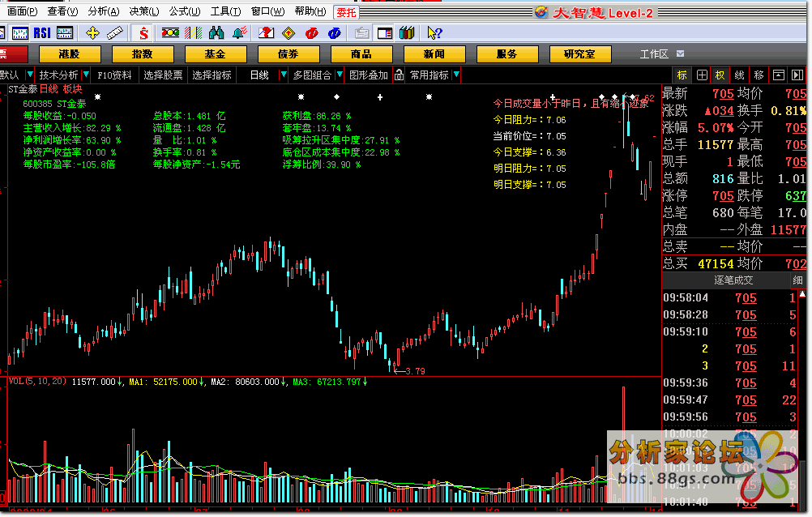Open the 查看(V) menu
Screen dimensions: 812x517
[x=62, y=11]
